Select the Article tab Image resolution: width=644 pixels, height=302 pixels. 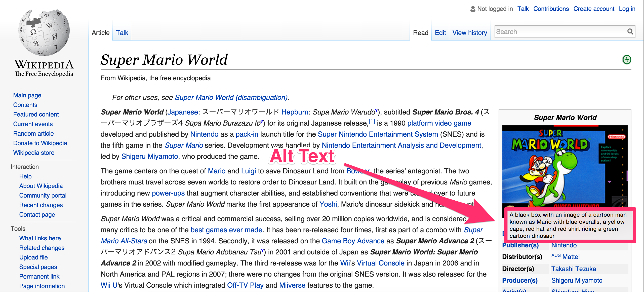[x=101, y=33]
